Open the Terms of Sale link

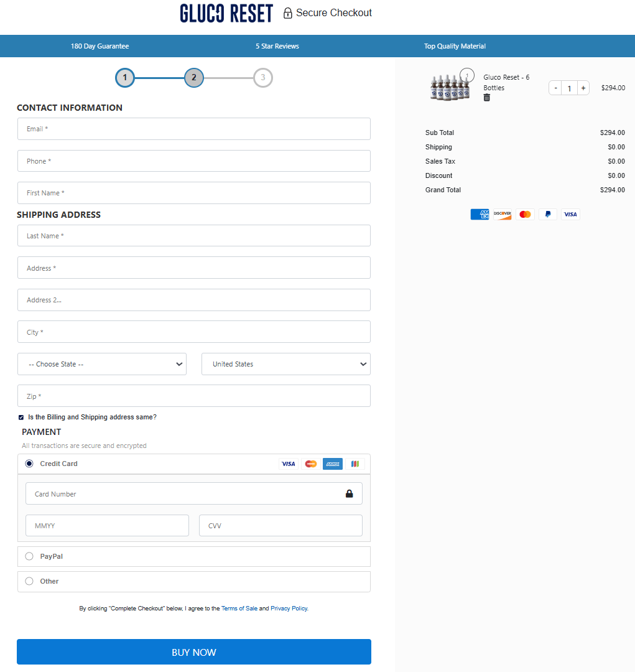pos(239,609)
